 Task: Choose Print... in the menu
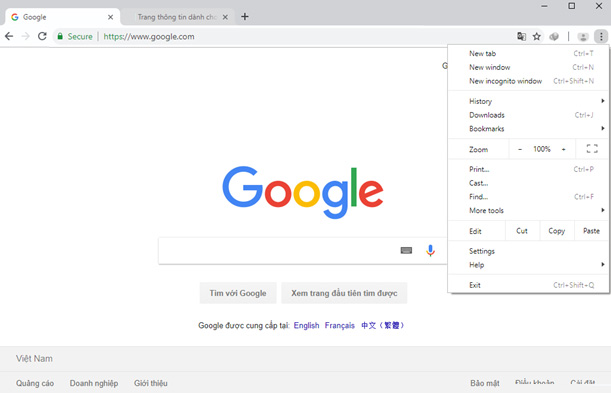[x=528, y=169]
